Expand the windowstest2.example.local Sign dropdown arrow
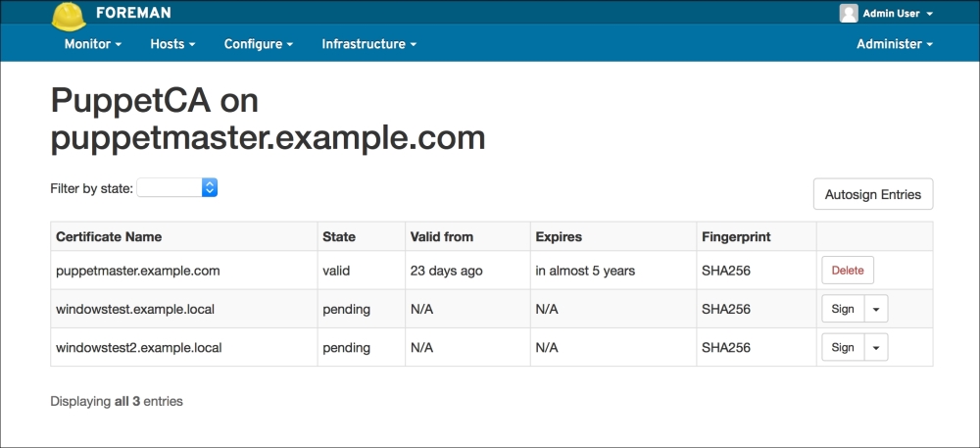Screen dimensions: 980x448 pos(875,347)
